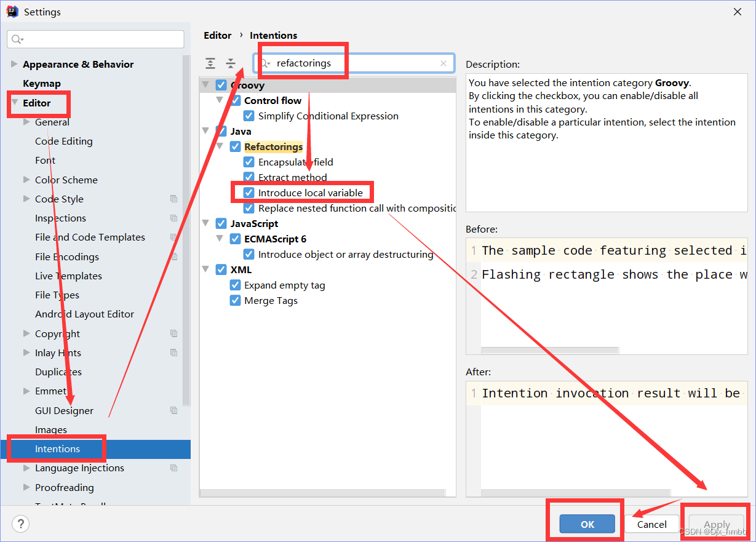The height and width of the screenshot is (542, 756).
Task: Open the Code Editing settings page
Action: click(64, 141)
